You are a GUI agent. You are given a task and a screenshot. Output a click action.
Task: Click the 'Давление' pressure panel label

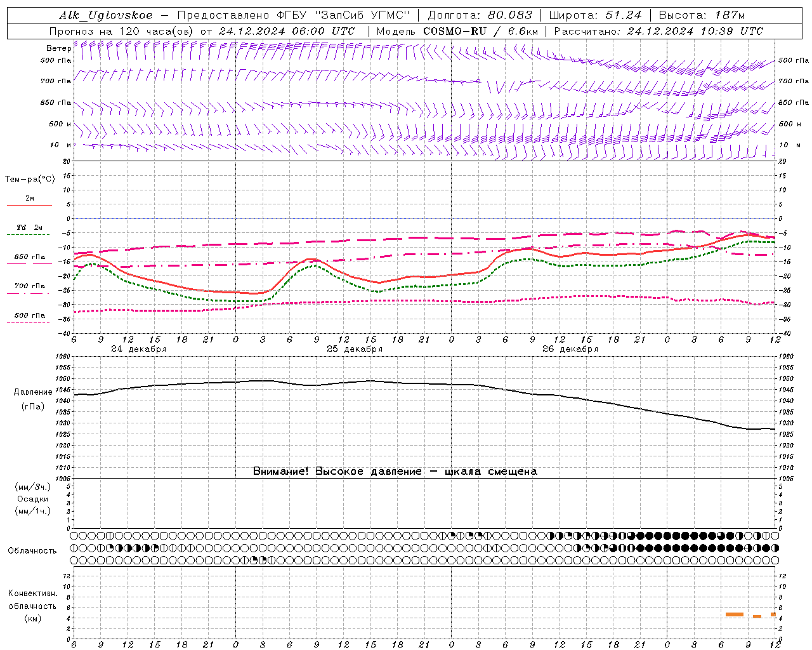[33, 392]
